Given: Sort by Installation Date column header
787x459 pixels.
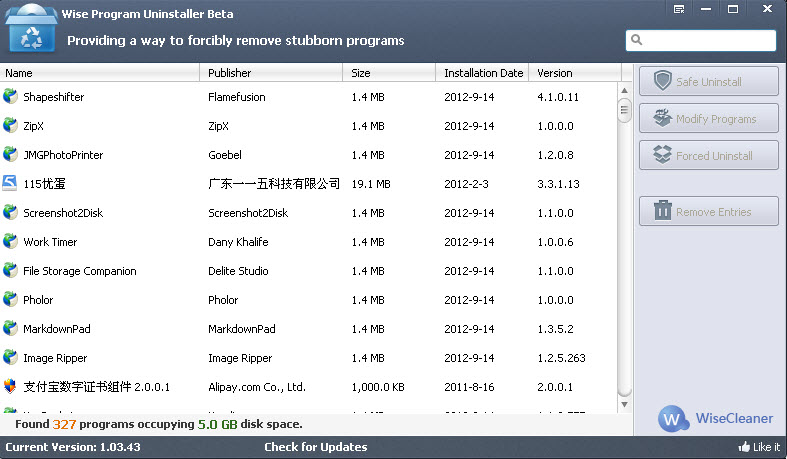Looking at the screenshot, I should 482,73.
